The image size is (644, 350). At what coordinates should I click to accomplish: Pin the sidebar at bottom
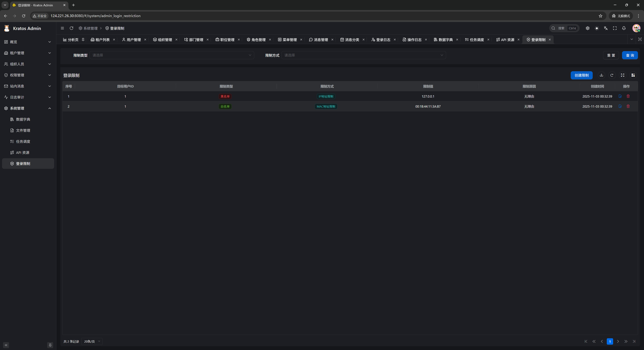(50, 345)
